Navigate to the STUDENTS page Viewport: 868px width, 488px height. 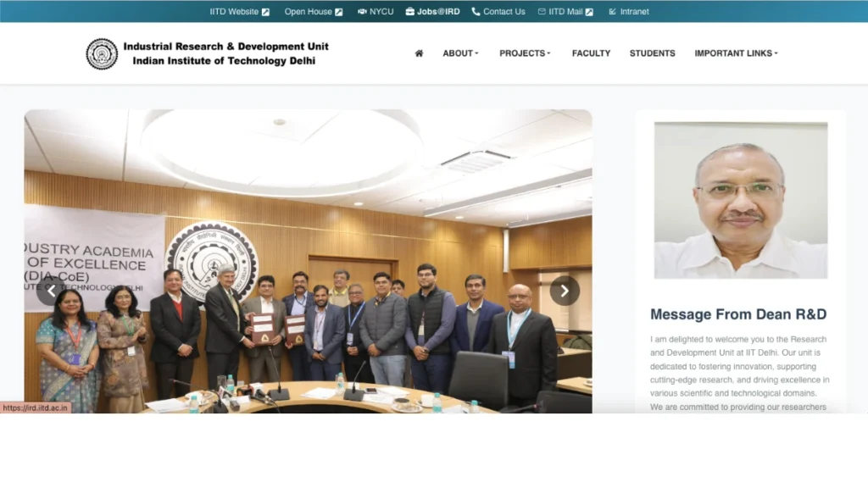point(652,53)
